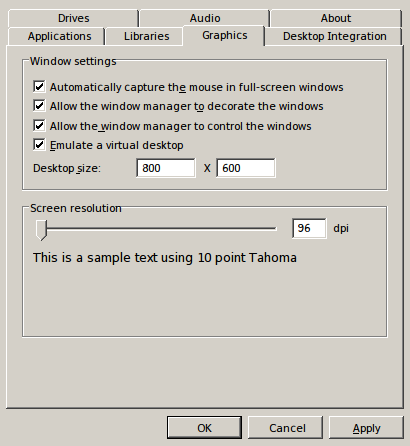The height and width of the screenshot is (446, 410).
Task: Open the Audio tab
Action: tap(205, 18)
